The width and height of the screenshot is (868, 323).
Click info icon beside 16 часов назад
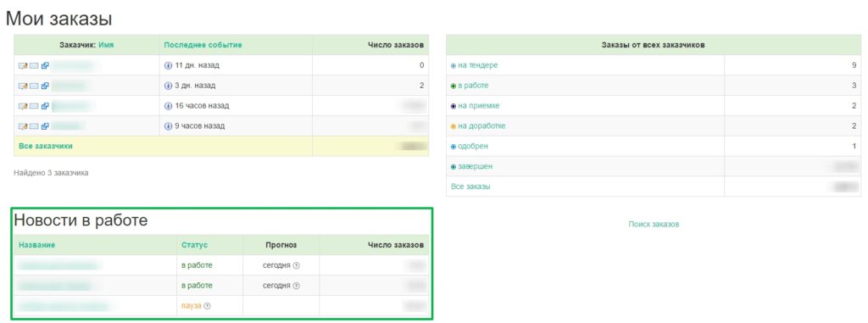click(169, 106)
